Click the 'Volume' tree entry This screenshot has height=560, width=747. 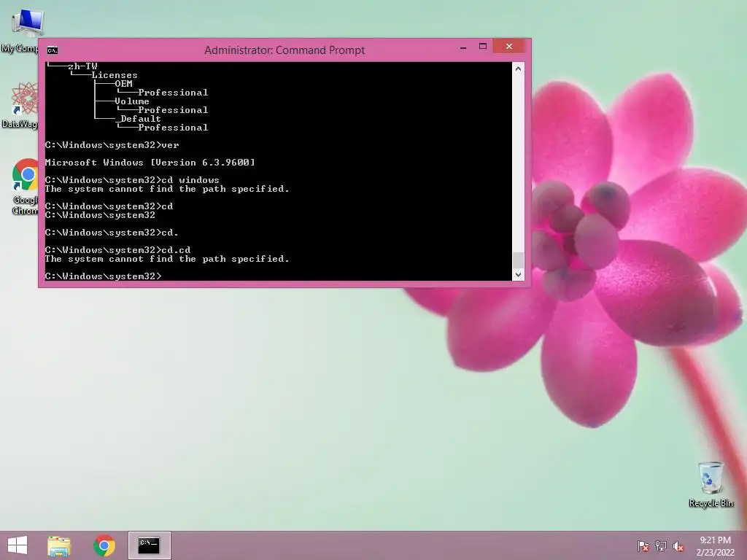[x=132, y=101]
